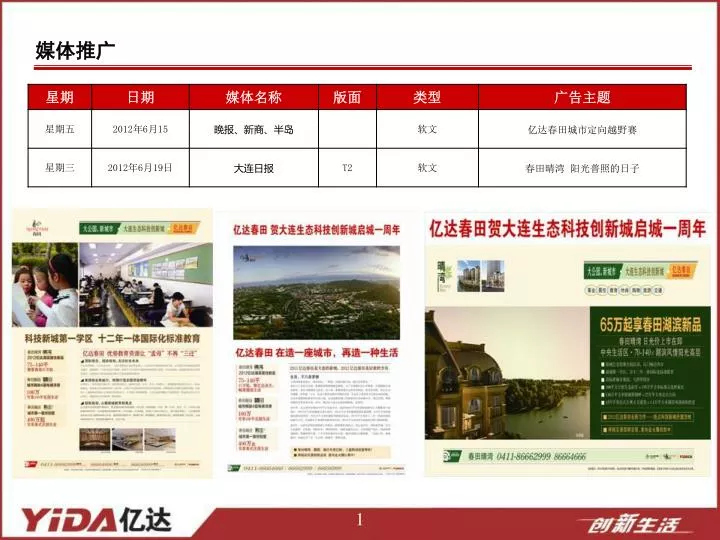Screen dimensions: 720x540
Task: Click the T2 cell in 版面 column
Action: tap(347, 168)
